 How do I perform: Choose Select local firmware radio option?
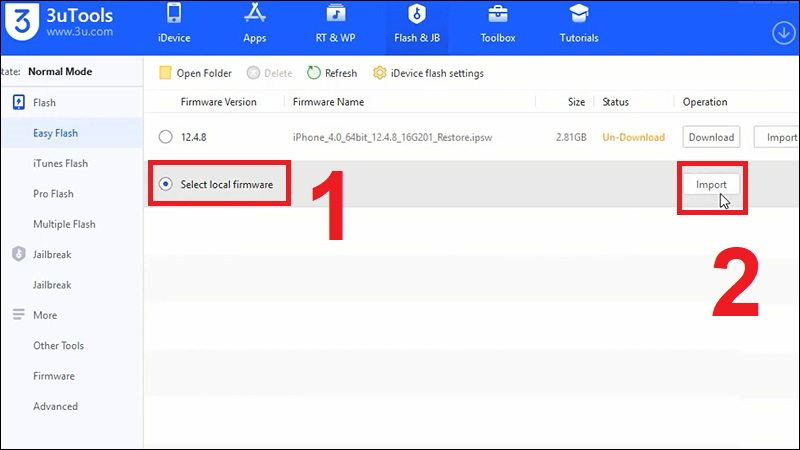pos(166,184)
